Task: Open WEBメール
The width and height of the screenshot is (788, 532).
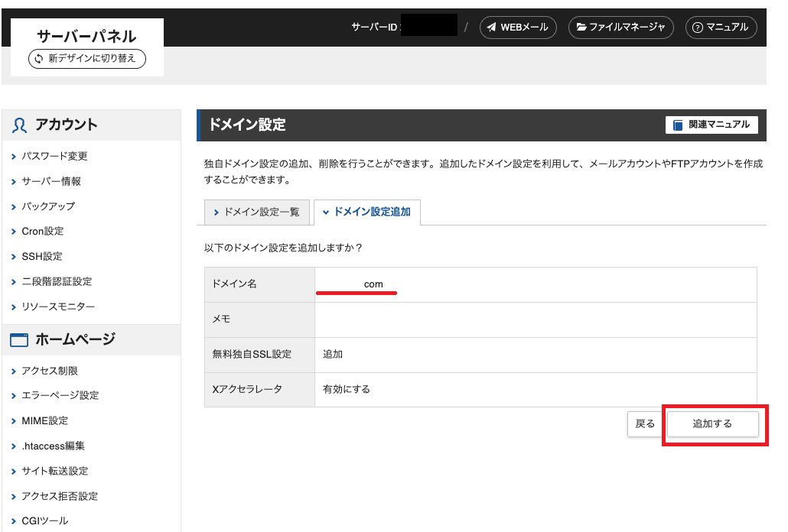Action: (518, 27)
